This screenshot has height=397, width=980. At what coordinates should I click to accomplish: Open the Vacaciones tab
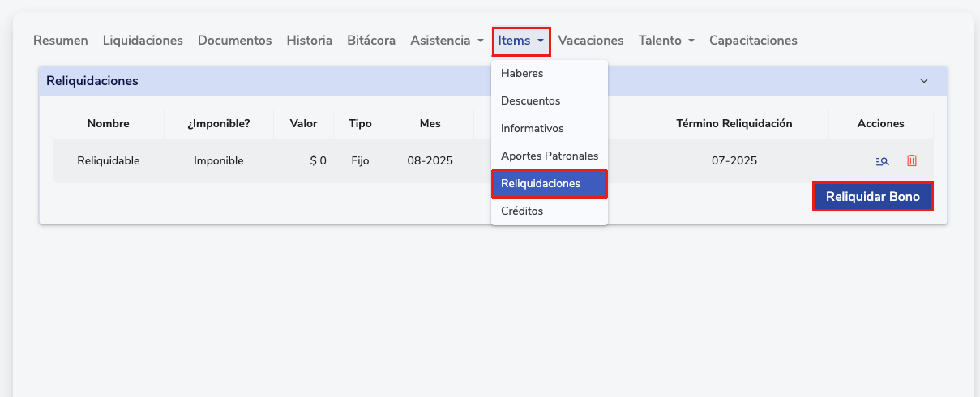tap(590, 41)
